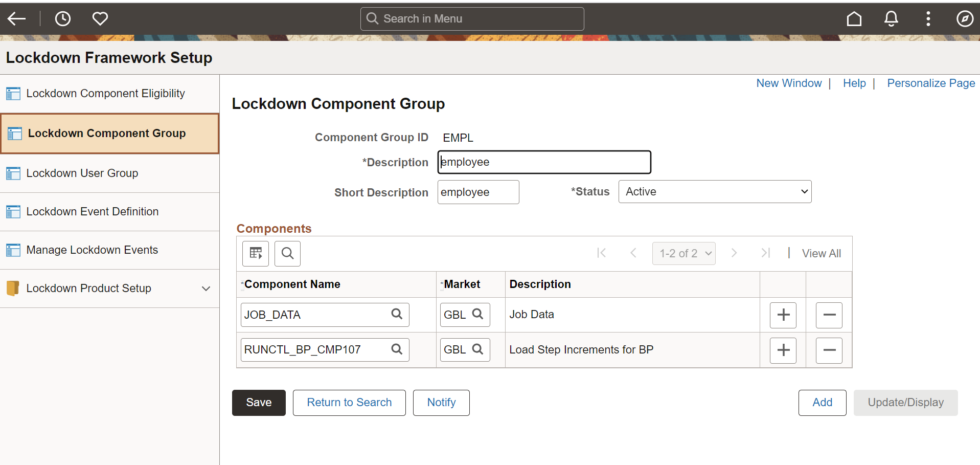Click the Actions three-dot menu icon
This screenshot has height=465, width=980.
click(x=928, y=18)
